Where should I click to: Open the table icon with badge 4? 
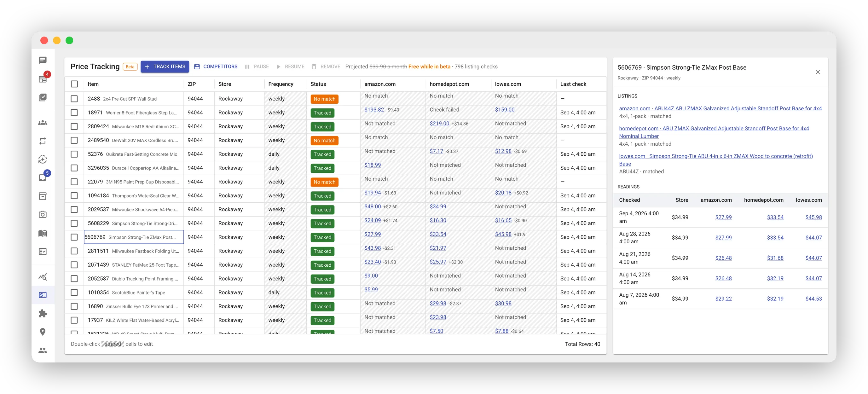click(43, 78)
